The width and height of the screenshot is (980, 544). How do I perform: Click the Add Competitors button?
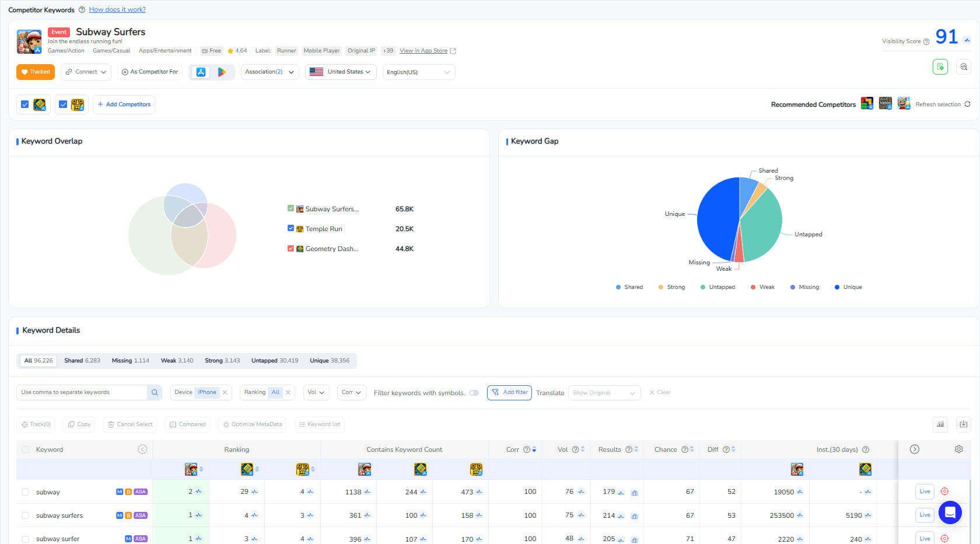(x=124, y=104)
